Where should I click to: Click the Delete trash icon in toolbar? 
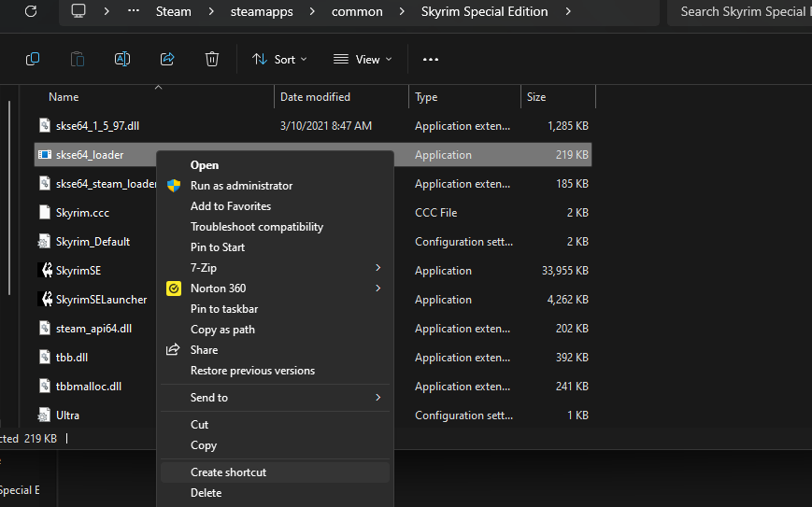[212, 59]
